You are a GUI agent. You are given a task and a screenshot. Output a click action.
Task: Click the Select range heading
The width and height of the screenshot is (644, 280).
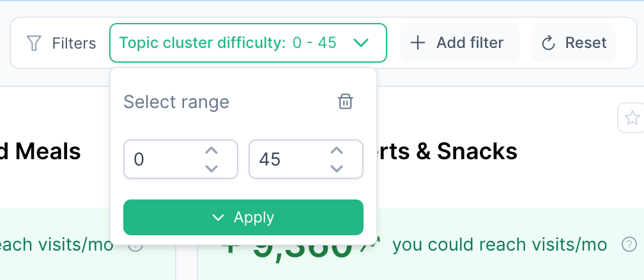coord(176,102)
